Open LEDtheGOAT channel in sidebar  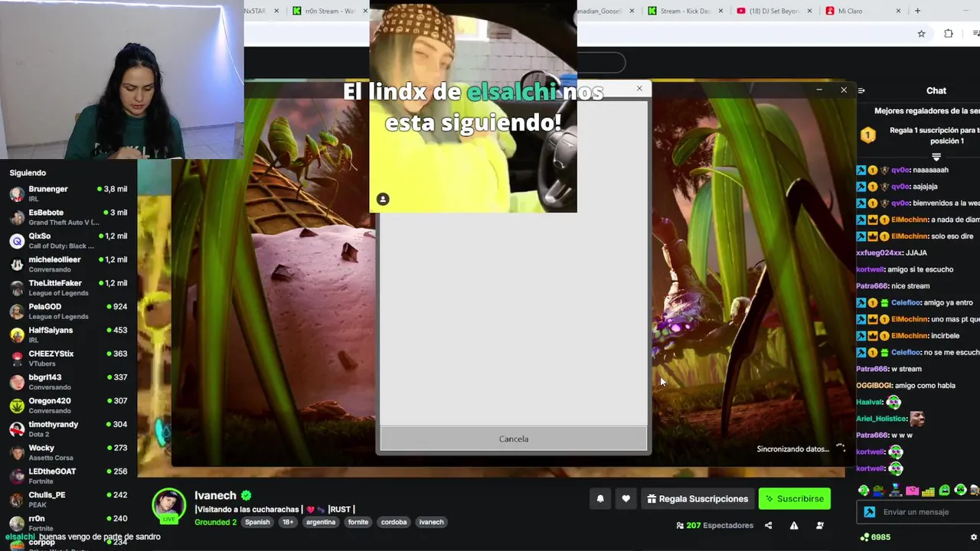pos(69,476)
